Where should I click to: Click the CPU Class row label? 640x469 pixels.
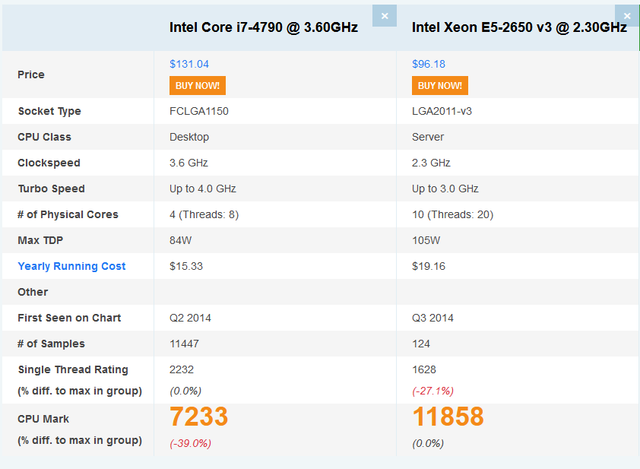pos(44,137)
